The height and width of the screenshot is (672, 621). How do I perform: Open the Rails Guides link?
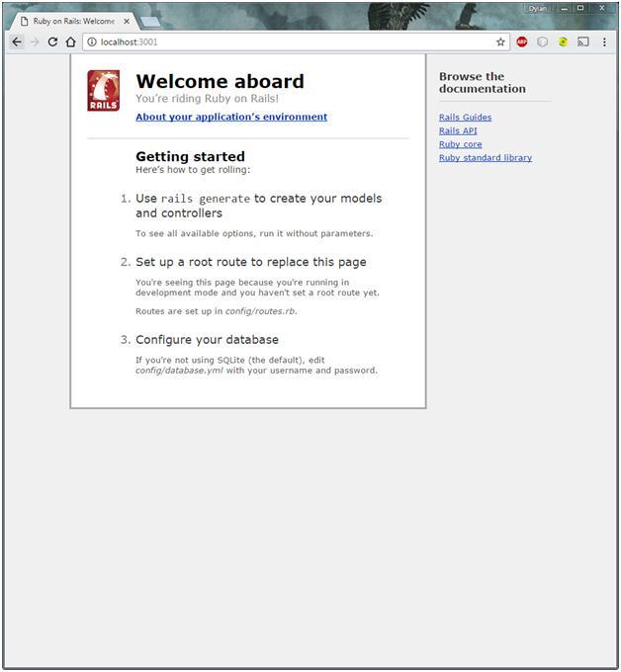pos(466,117)
